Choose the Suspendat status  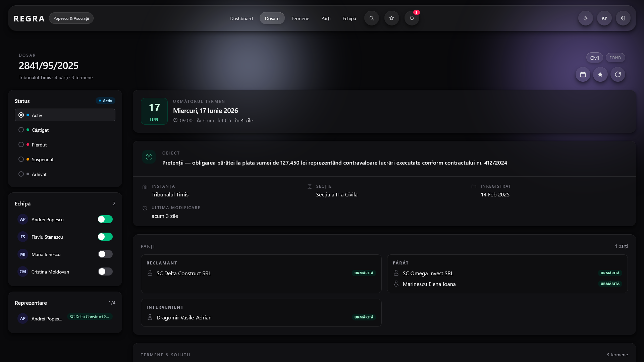[x=65, y=159]
